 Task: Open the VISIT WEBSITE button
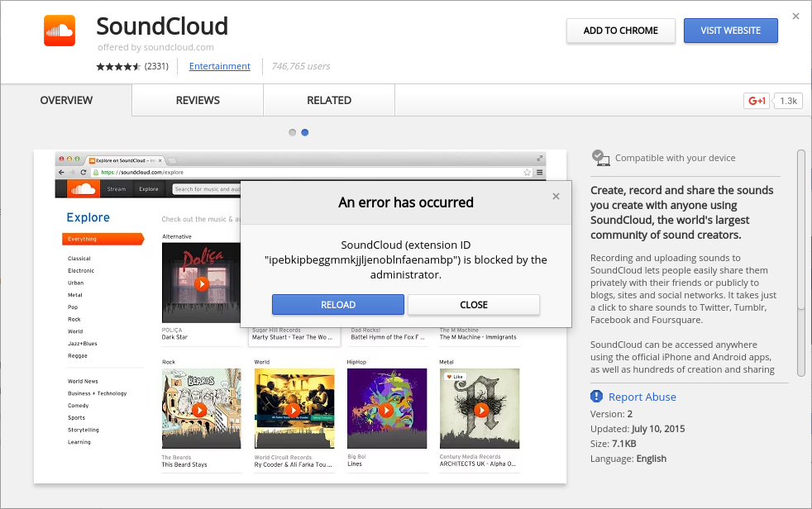(730, 31)
